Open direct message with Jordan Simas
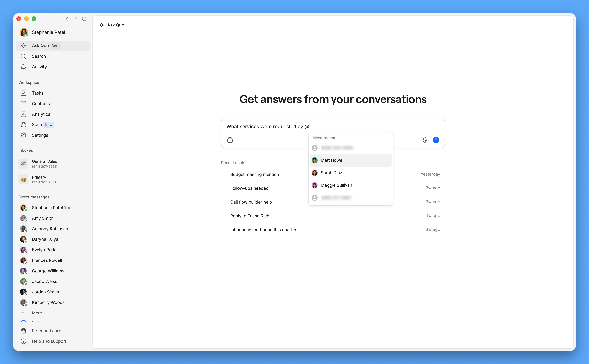Screen dimensions: 589x364 click(52, 292)
